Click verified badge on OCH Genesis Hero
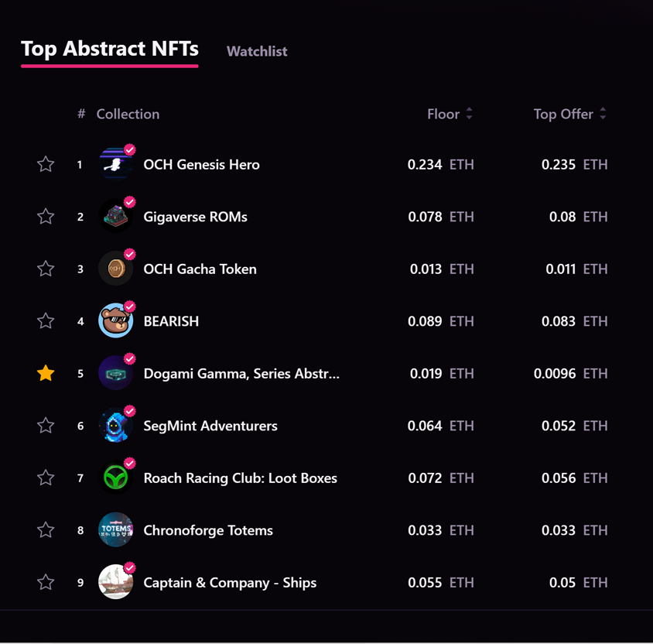 (x=130, y=149)
